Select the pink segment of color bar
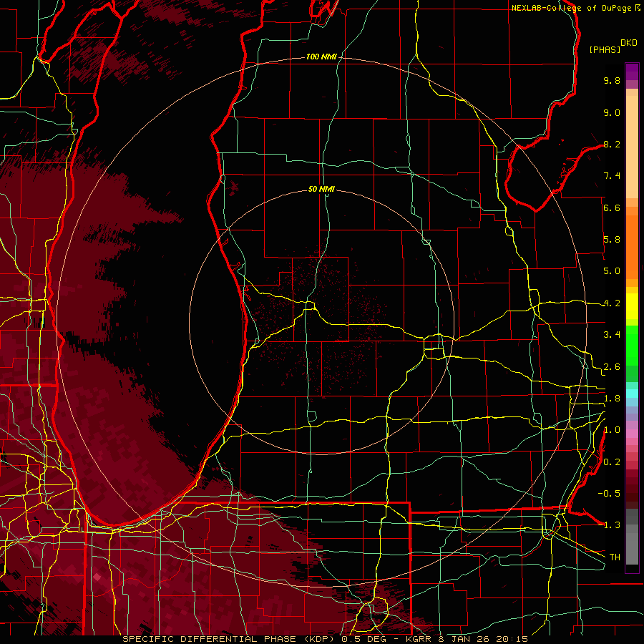The height and width of the screenshot is (644, 644). coord(632,434)
